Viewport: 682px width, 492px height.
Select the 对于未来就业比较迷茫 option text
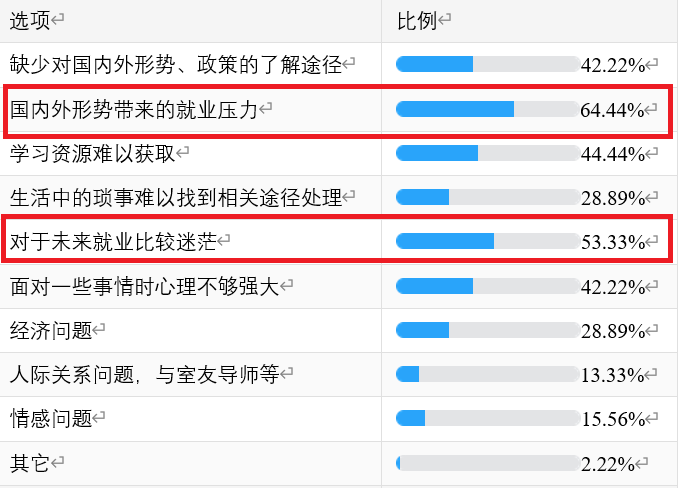click(x=112, y=241)
